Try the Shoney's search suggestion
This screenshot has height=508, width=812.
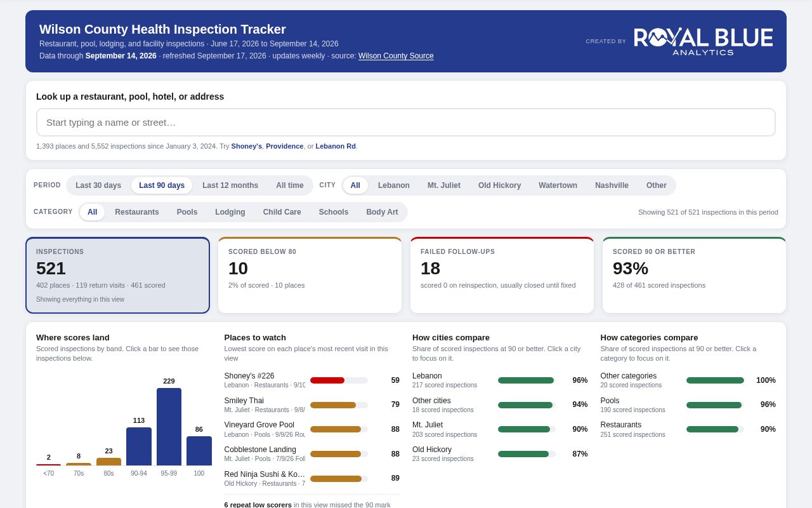click(246, 146)
